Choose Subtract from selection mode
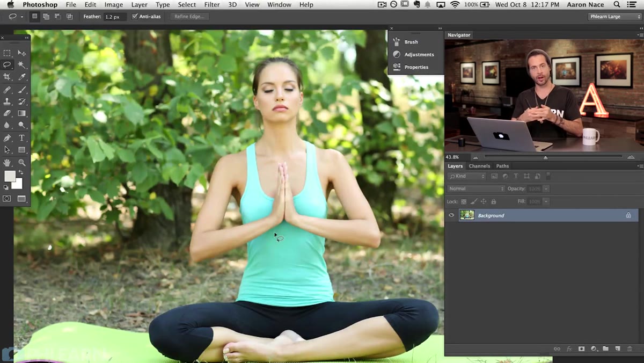 (57, 17)
